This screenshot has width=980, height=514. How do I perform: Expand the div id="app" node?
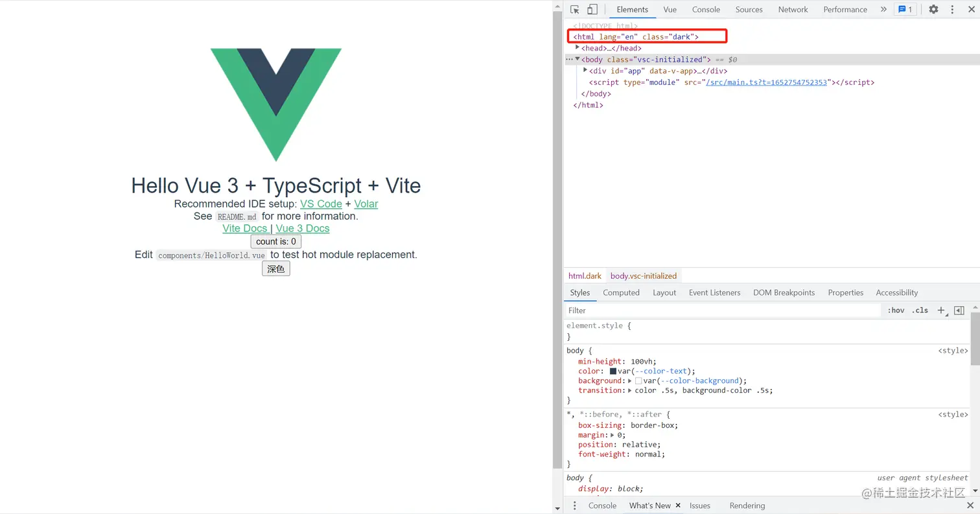[585, 71]
